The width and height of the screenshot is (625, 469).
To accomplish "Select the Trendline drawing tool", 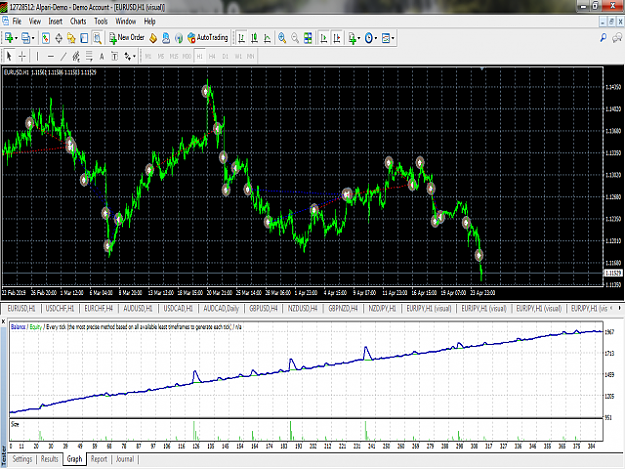I will click(x=63, y=57).
